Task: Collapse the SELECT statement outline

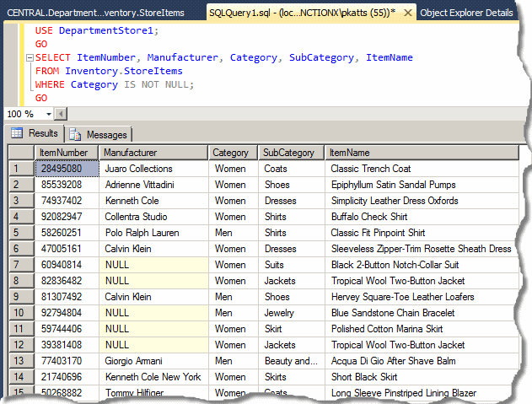Action: [x=30, y=57]
